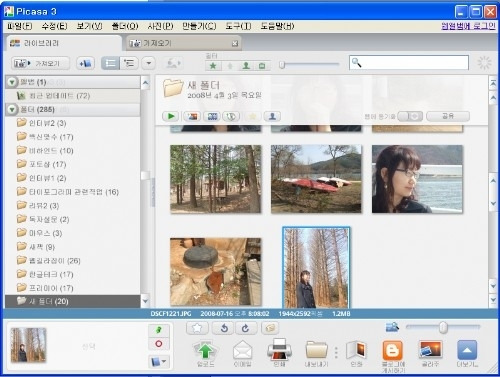Screen dimensions: 500x377
Task: Click the rotate counter-clockwise icon
Action: click(x=224, y=328)
